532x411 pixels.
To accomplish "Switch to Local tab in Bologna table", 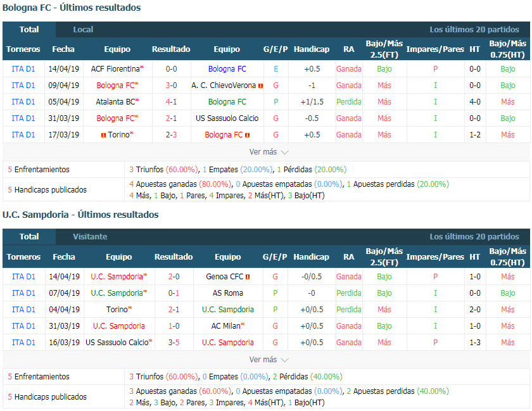I will pos(83,30).
